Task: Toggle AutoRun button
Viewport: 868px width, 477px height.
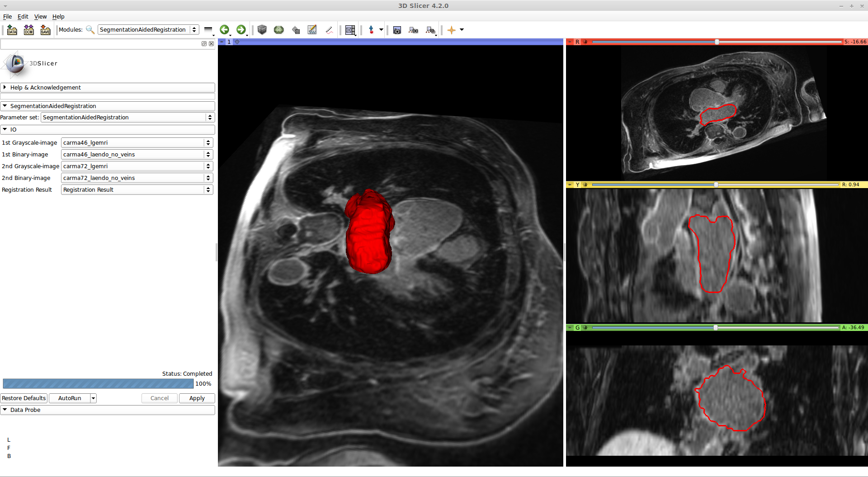Action: (x=70, y=398)
